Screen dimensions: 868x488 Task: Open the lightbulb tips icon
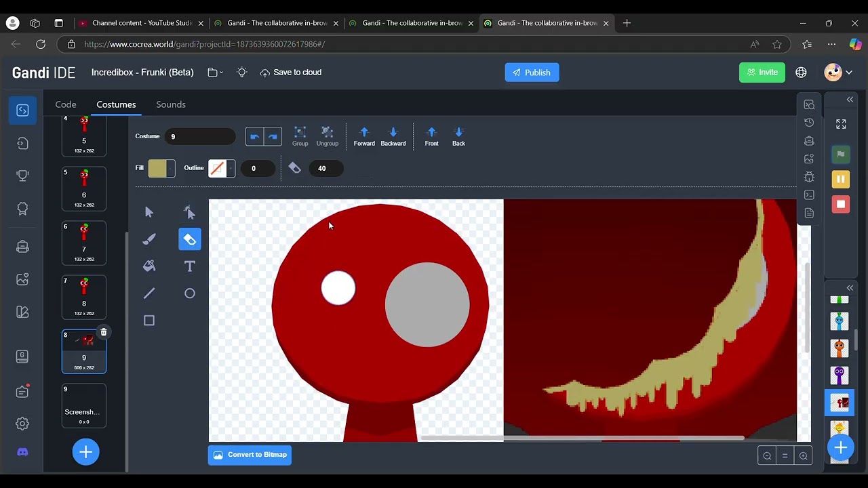coord(242,73)
